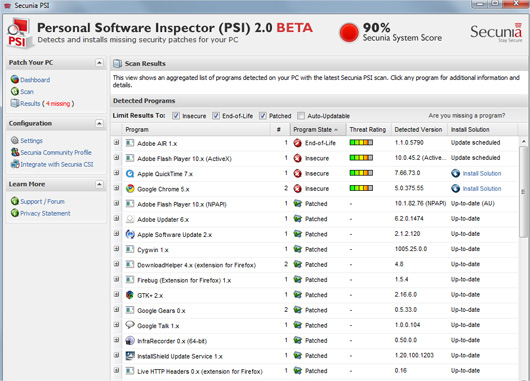Click the Patched state icon for Google Gears
The height and width of the screenshot is (381, 530).
tap(297, 310)
